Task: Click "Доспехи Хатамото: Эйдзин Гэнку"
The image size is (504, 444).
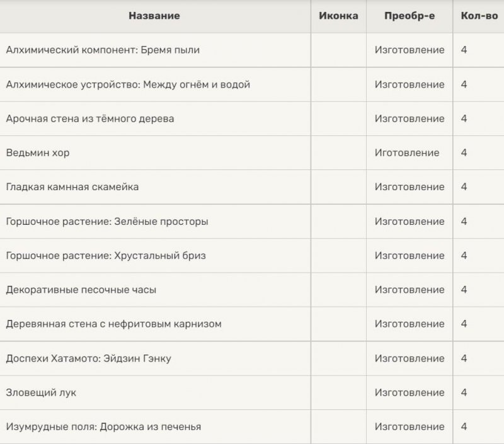Action: tap(88, 358)
